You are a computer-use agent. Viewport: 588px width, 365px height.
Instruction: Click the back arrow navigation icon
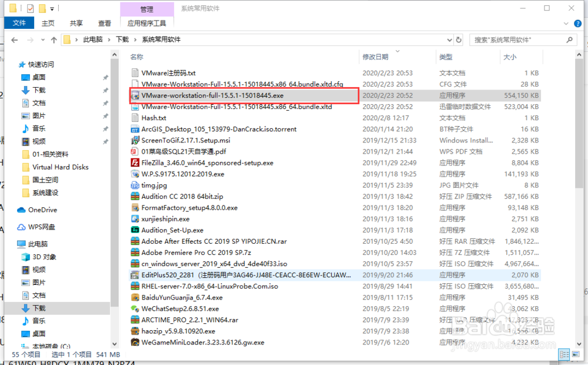pos(14,40)
